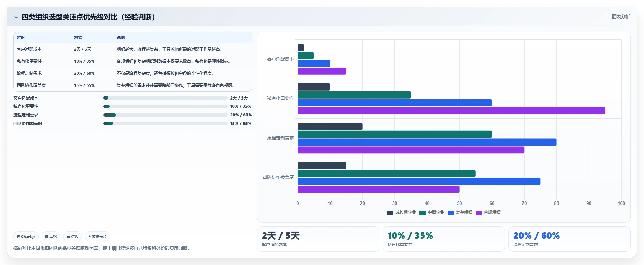
Task: Click the description starting 复杂组织的需求
Action: pyautogui.click(x=176, y=85)
